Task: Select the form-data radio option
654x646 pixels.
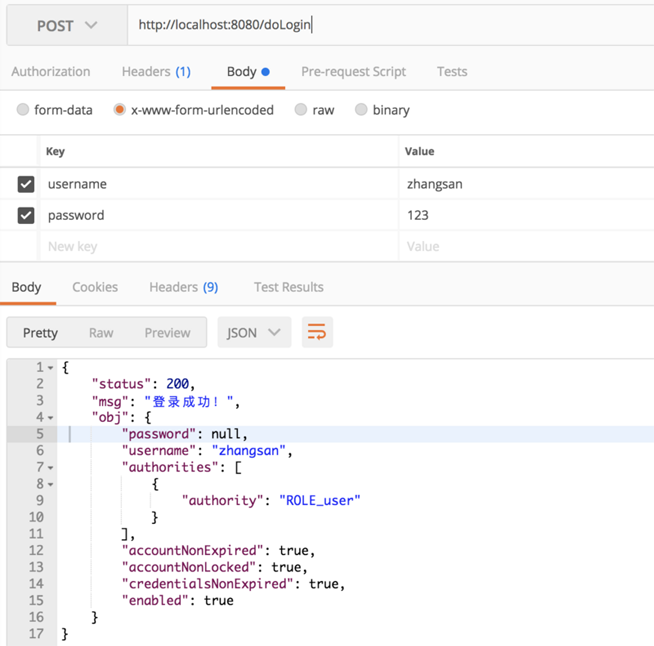Action: [x=23, y=110]
